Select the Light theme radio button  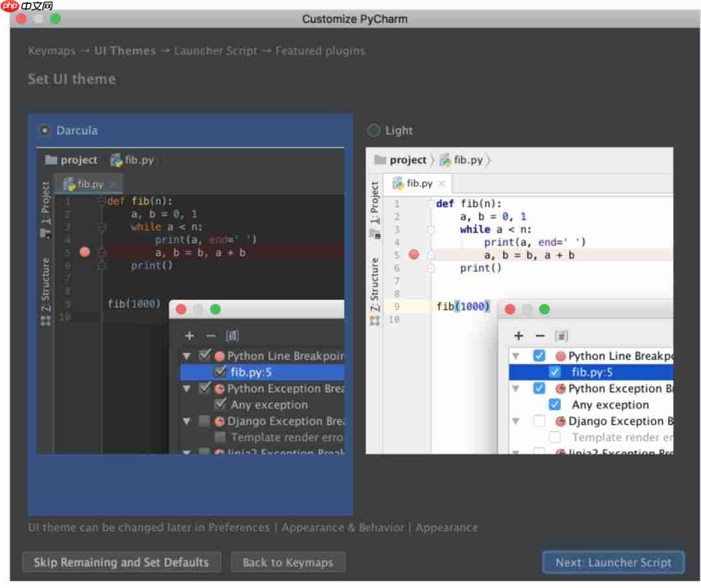tap(373, 130)
